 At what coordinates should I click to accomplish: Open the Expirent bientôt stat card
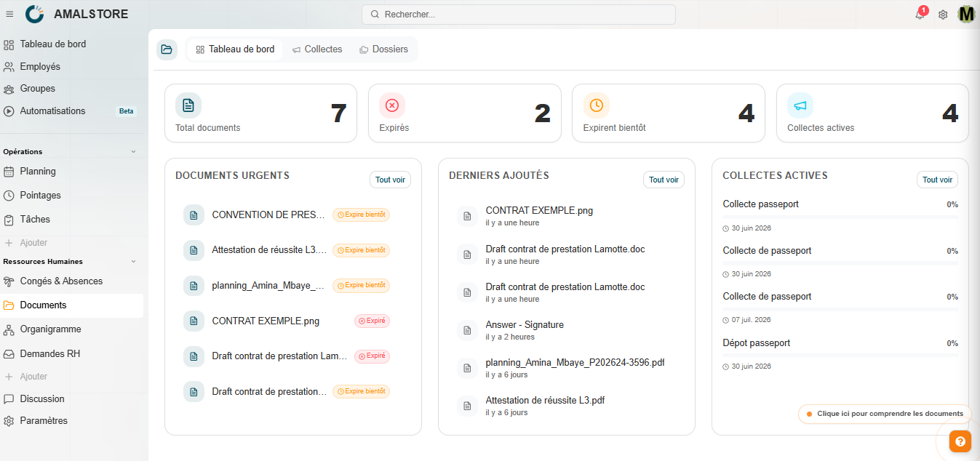(x=668, y=113)
